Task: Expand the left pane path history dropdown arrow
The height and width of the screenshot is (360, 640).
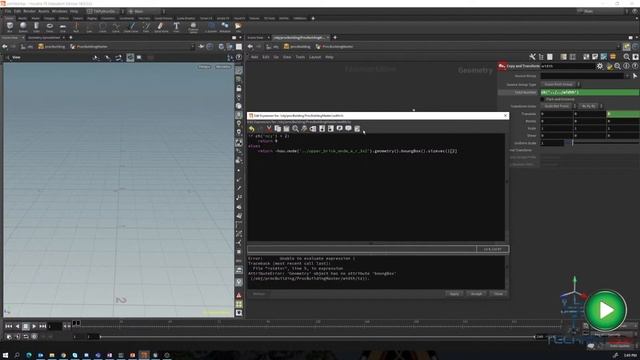Action: [x=192, y=47]
